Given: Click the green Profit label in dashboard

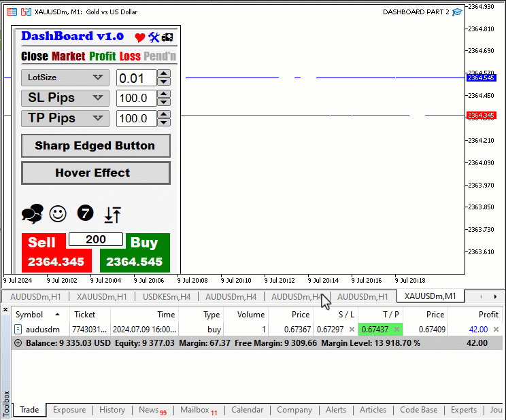Looking at the screenshot, I should click(102, 56).
